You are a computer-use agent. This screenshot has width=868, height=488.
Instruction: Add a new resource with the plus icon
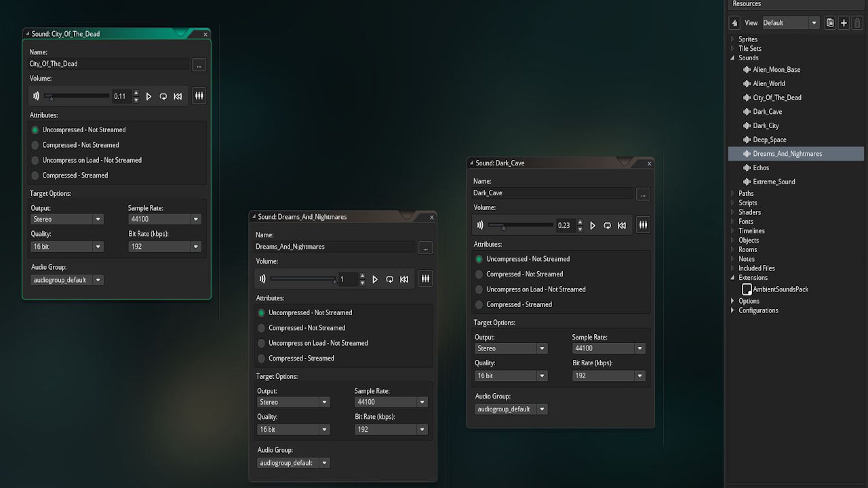click(x=844, y=22)
